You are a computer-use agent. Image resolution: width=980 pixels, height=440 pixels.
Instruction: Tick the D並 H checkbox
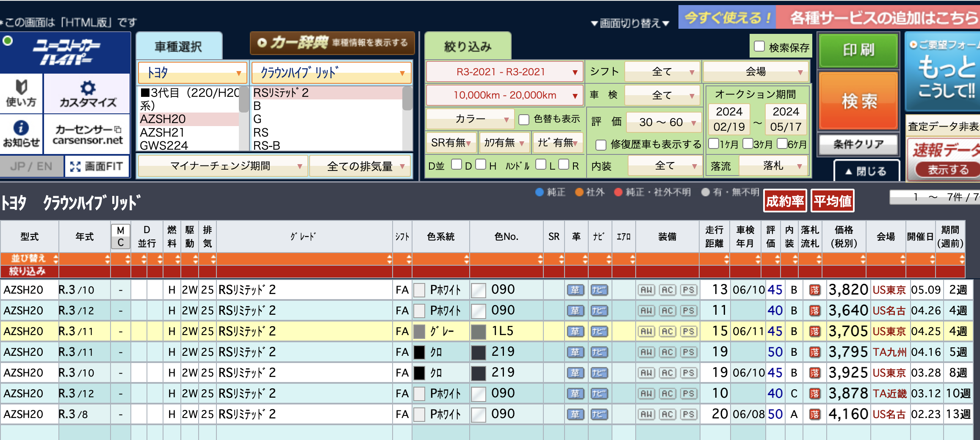pyautogui.click(x=481, y=164)
